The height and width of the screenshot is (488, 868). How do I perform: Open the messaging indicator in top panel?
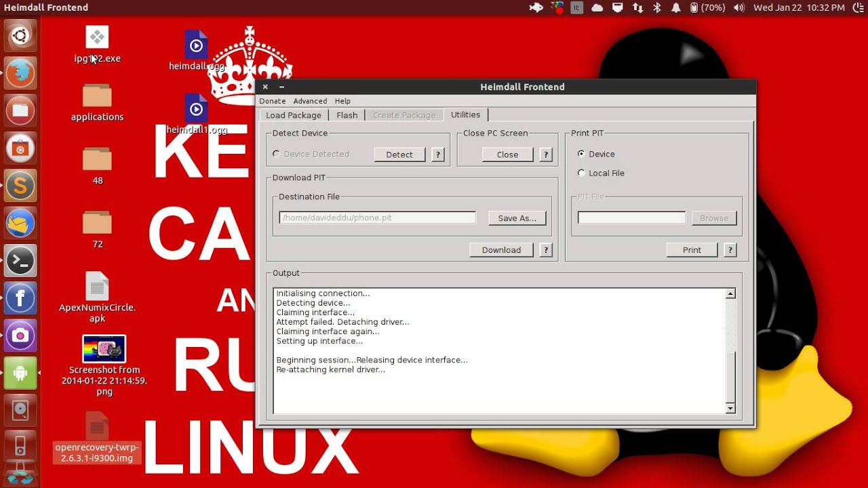pyautogui.click(x=618, y=7)
